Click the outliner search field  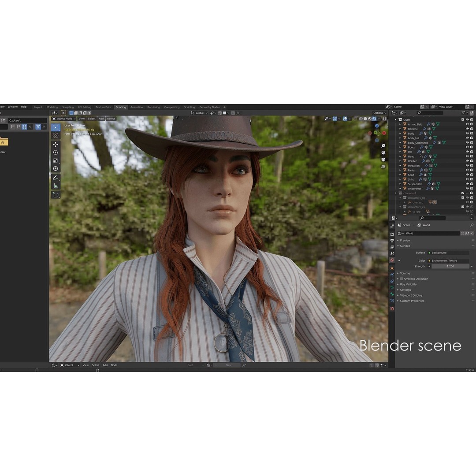tap(430, 113)
